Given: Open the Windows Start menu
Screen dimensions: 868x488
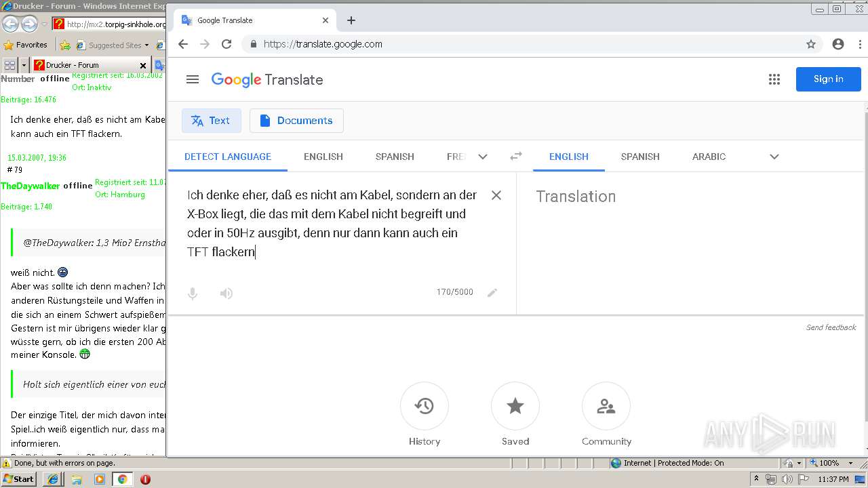Looking at the screenshot, I should [x=20, y=479].
